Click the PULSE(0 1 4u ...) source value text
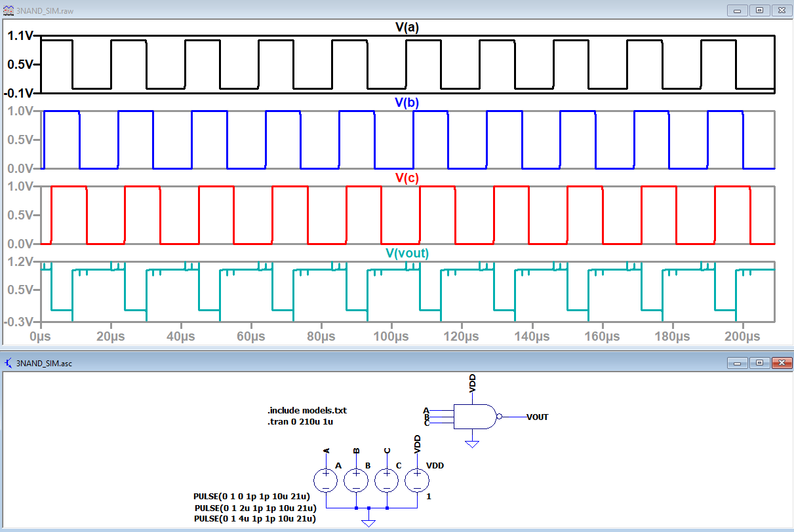 coord(255,518)
